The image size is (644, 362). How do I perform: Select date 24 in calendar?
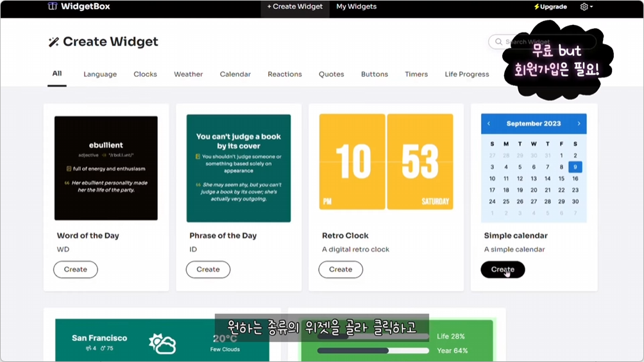[492, 202]
